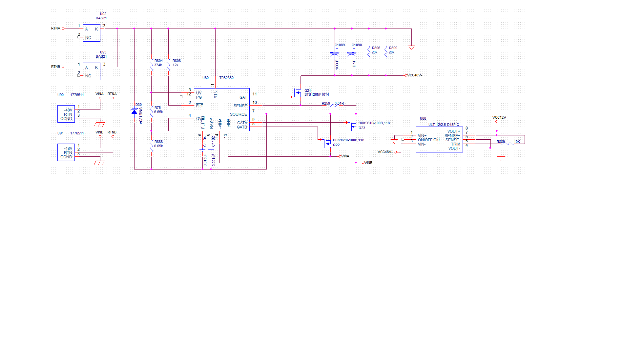Click the unconnected PG pin stub

point(181,97)
